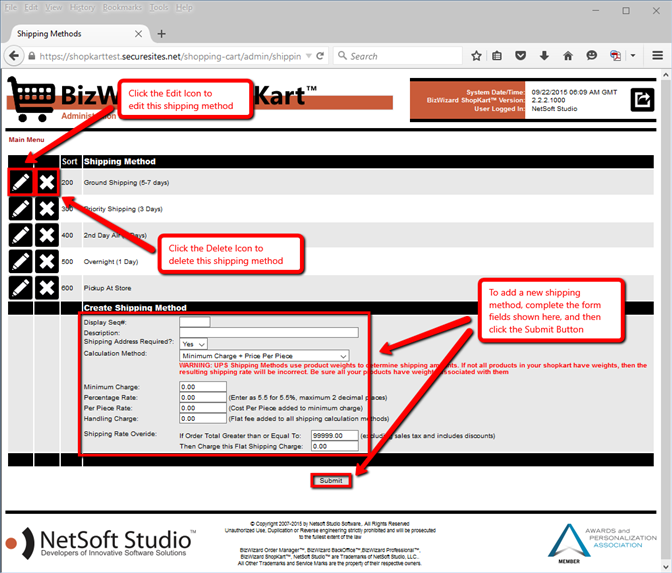The height and width of the screenshot is (573, 672).
Task: Click the browser Search box
Action: [x=398, y=56]
